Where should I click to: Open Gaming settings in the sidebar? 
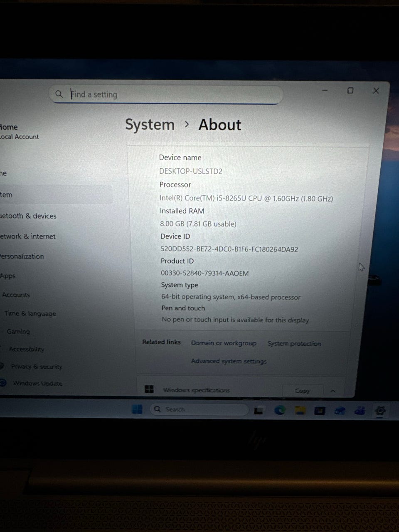(18, 331)
